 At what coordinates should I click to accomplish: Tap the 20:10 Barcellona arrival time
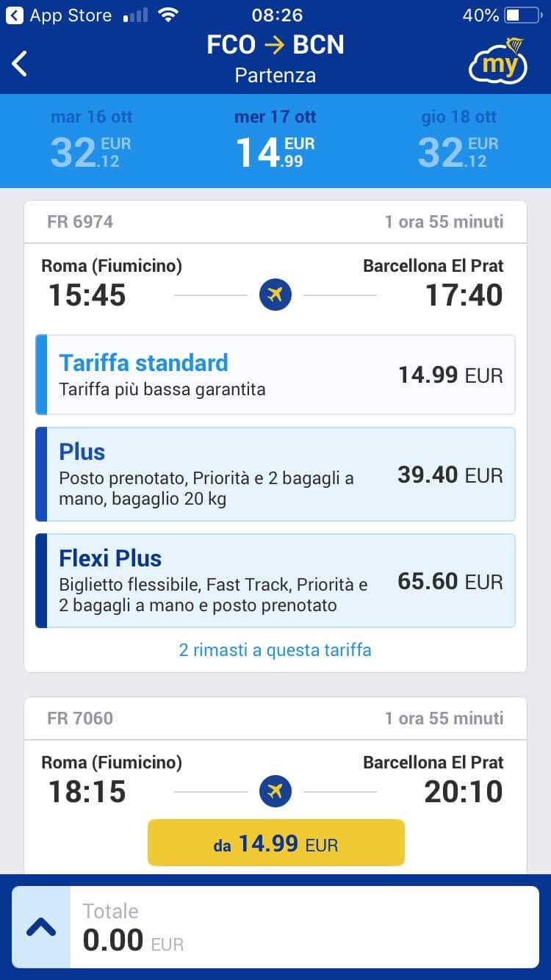click(464, 791)
